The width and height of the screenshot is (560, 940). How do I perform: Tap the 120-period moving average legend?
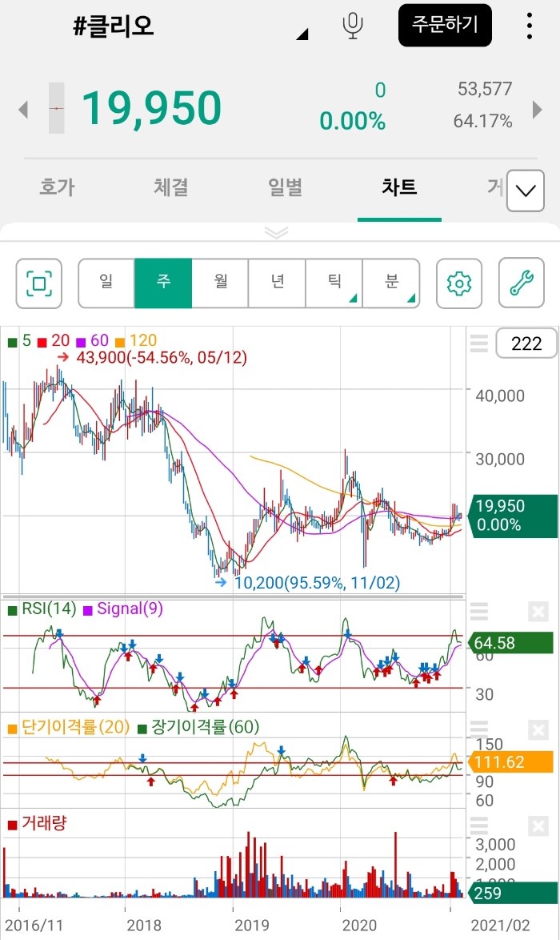pyautogui.click(x=136, y=341)
